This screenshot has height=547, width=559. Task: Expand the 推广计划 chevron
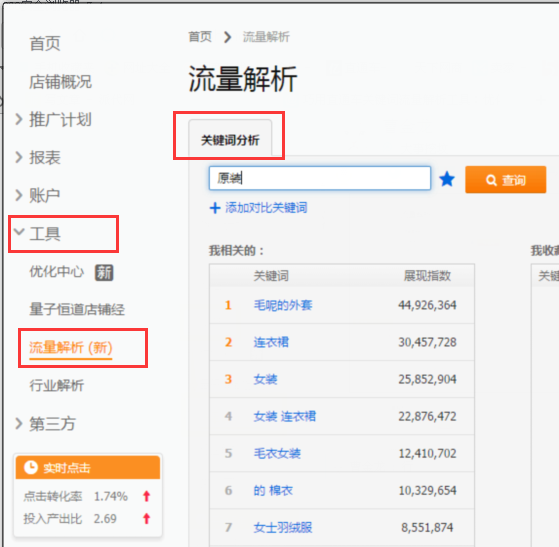pos(19,119)
